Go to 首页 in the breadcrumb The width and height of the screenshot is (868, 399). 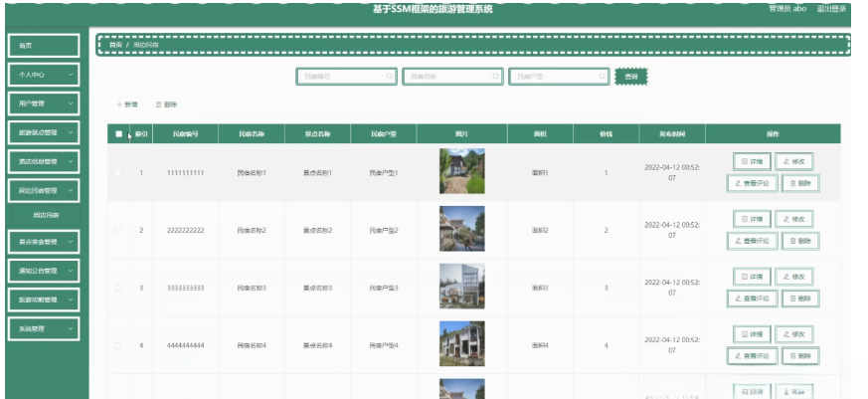[115, 45]
